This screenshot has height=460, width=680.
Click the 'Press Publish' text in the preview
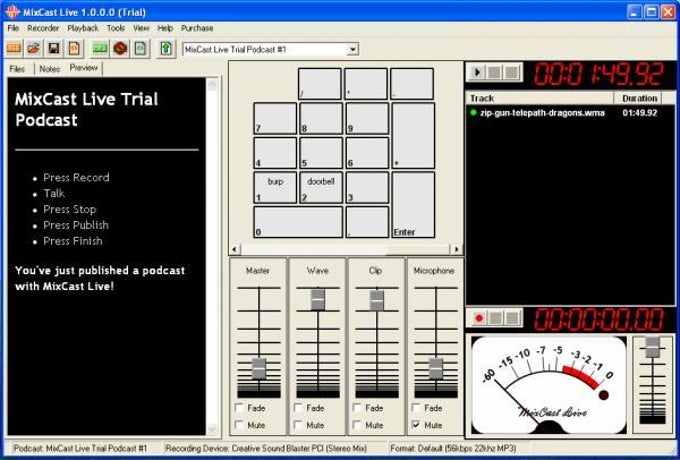coord(76,225)
